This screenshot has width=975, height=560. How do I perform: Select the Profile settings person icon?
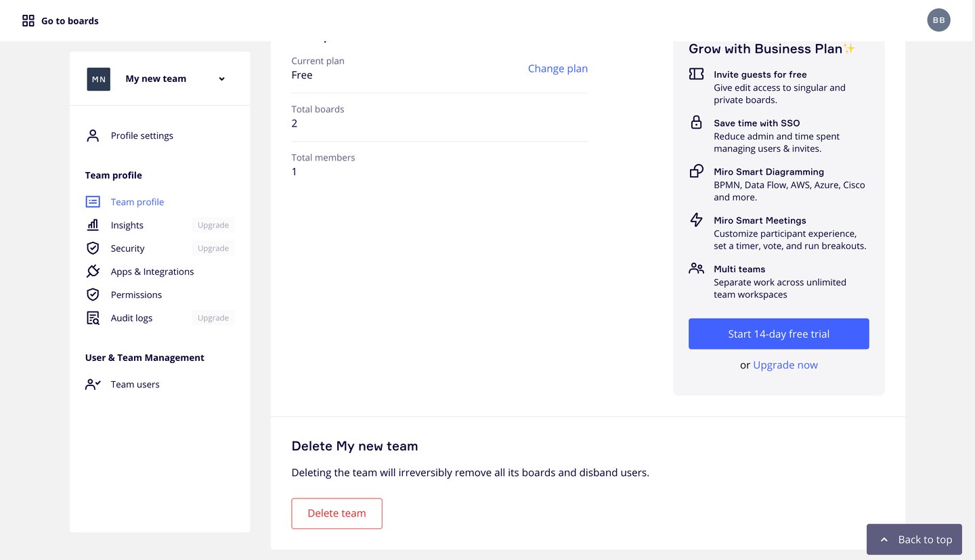pos(93,135)
